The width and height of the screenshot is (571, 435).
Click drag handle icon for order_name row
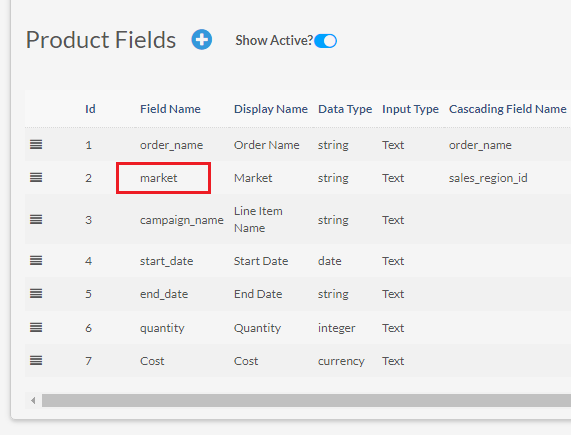[36, 145]
